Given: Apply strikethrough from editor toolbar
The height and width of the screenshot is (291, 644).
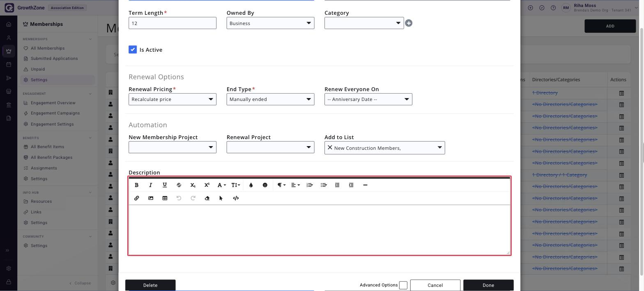Looking at the screenshot, I should [x=179, y=185].
